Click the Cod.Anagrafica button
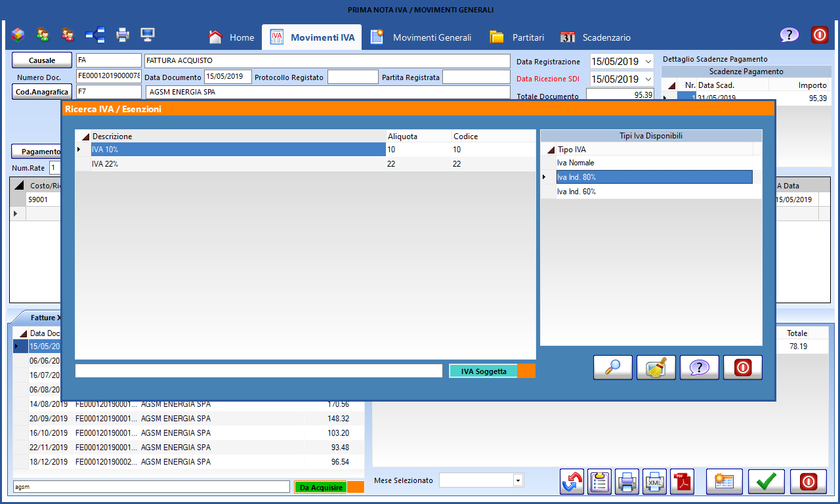840x504 pixels. 42,92
